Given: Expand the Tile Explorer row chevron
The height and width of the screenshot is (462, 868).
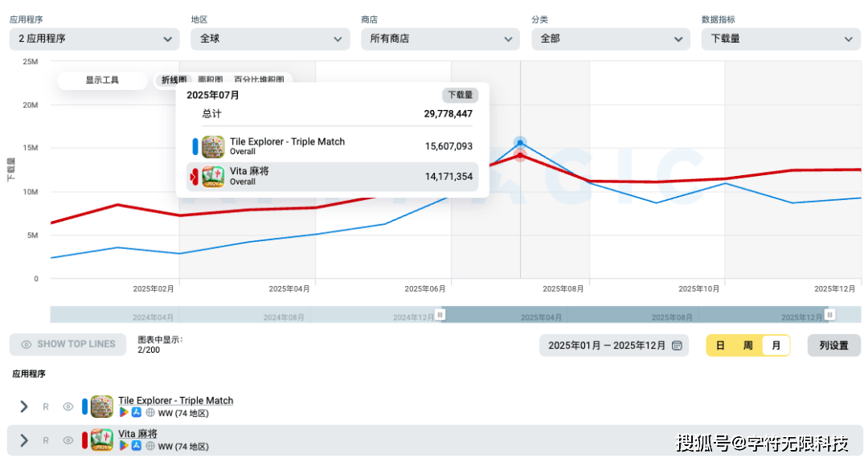Looking at the screenshot, I should pyautogui.click(x=24, y=407).
